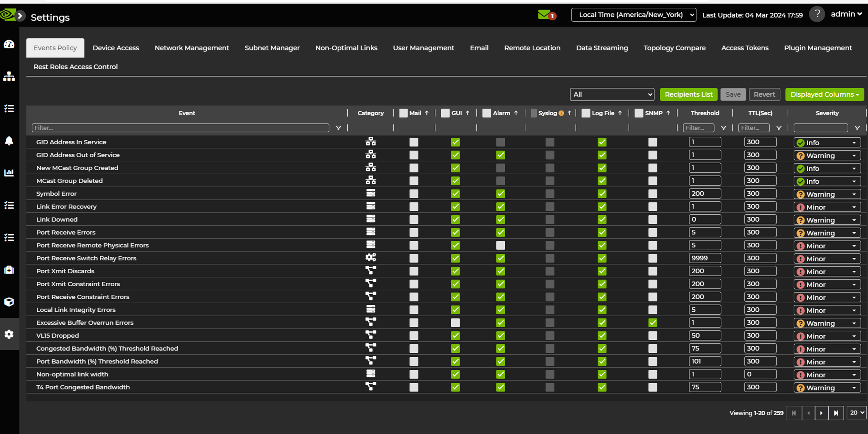Open the bar chart sidebar icon
The image size is (868, 434).
coord(9,173)
